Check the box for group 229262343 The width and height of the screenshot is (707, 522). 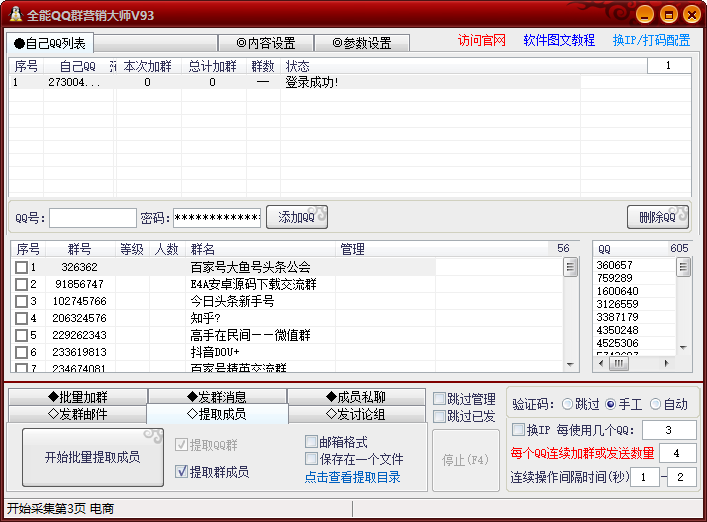(21, 335)
